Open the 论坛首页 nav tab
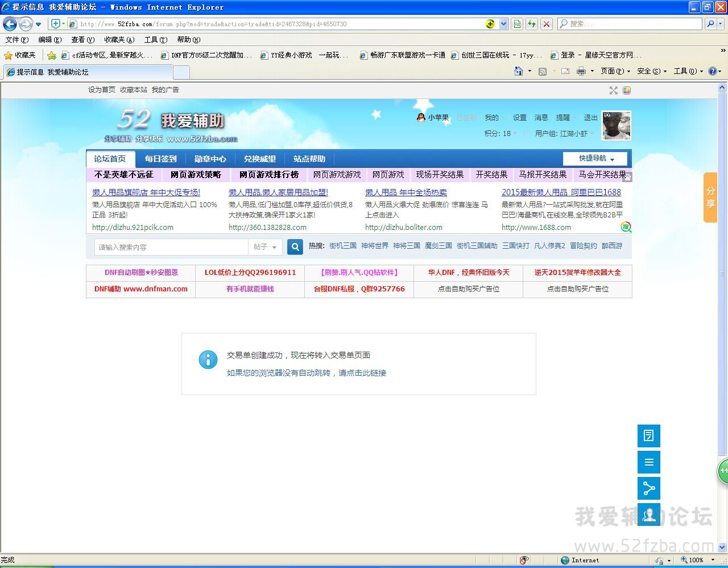The image size is (728, 568). 110,159
